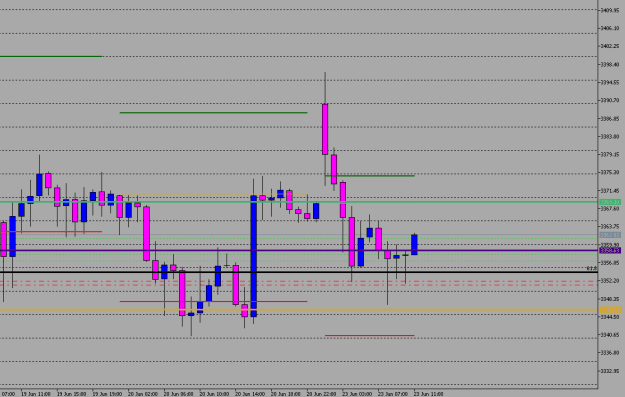Select the 20 Jun 18:00 time label

coord(286,394)
